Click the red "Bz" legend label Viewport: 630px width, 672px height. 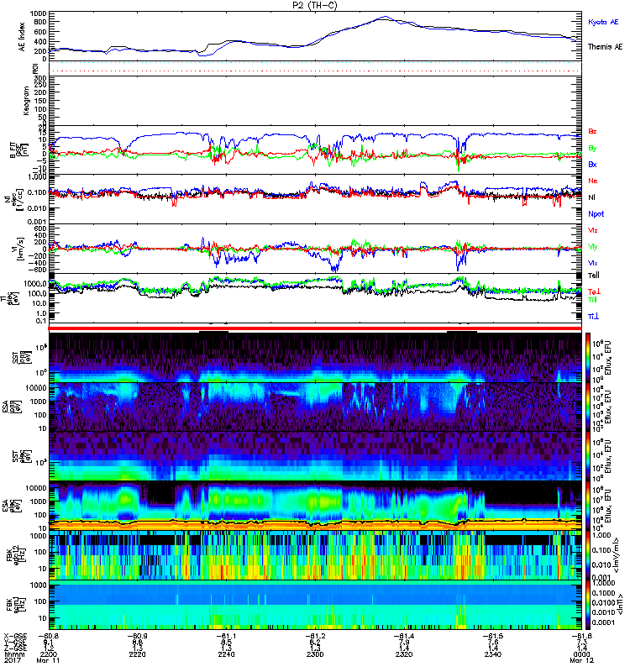(x=592, y=132)
